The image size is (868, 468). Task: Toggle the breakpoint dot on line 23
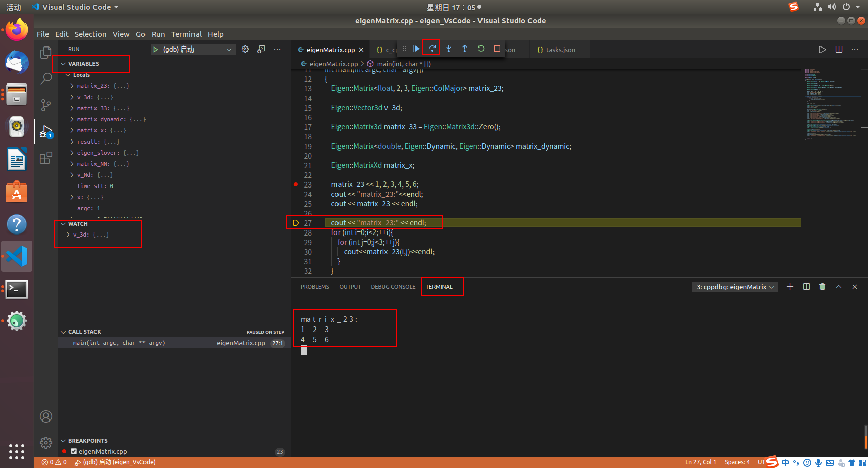coord(296,184)
